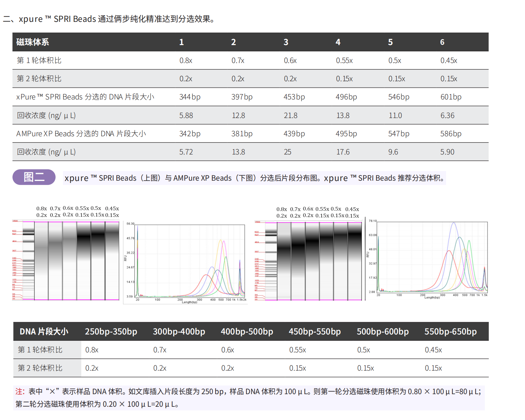Viewport: 525px width, 420px height.
Task: Click the 0.8x first round ratio in top table
Action: tap(186, 60)
